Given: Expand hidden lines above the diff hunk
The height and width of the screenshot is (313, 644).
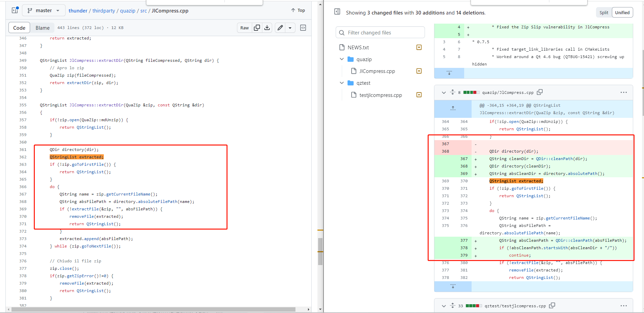Looking at the screenshot, I should (x=452, y=109).
